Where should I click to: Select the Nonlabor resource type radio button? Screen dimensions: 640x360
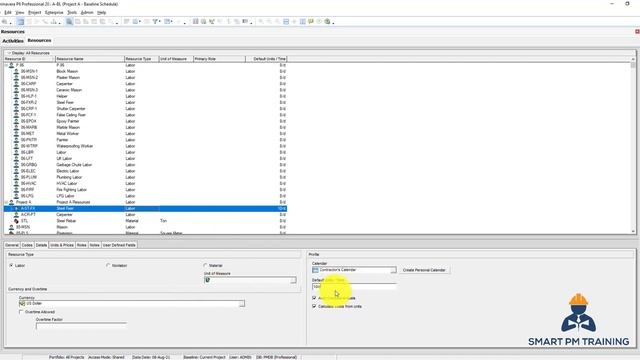[x=108, y=265]
